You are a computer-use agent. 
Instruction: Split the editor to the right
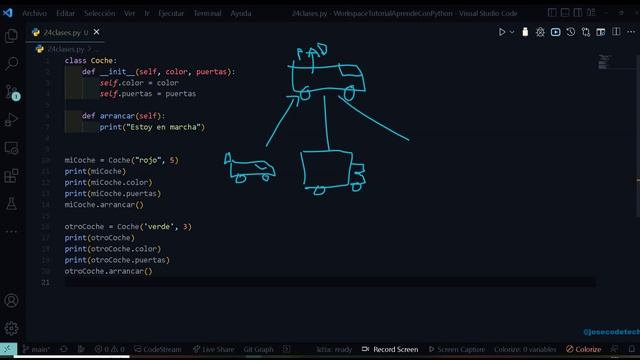[616, 32]
